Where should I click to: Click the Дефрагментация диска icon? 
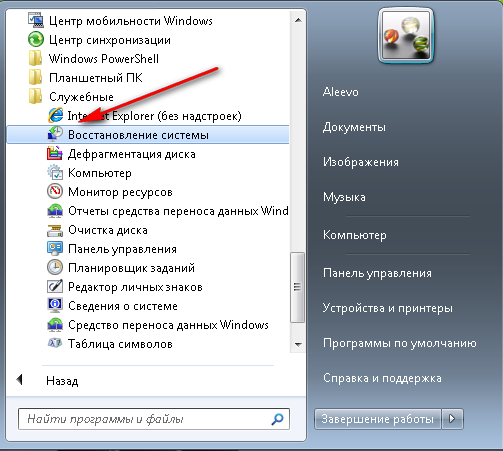55,153
